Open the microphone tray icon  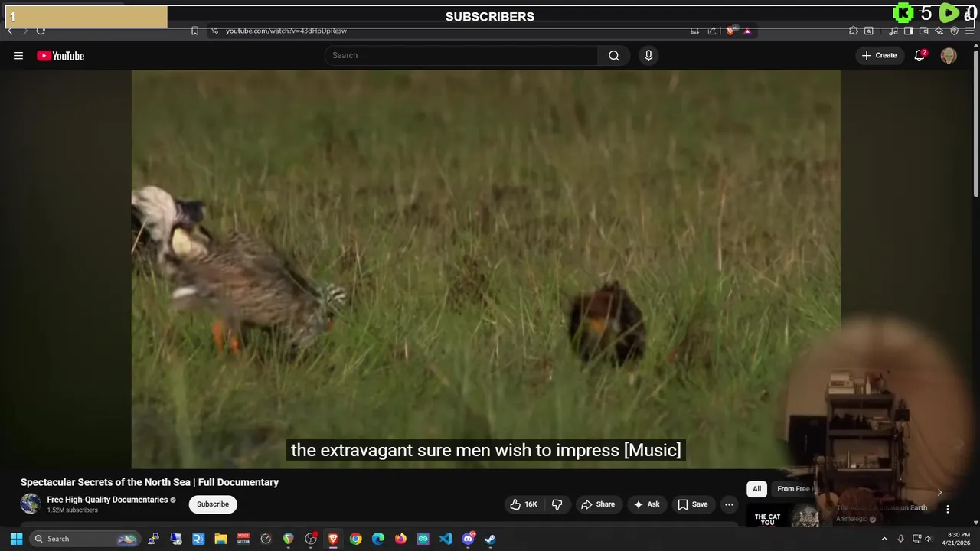pos(900,539)
